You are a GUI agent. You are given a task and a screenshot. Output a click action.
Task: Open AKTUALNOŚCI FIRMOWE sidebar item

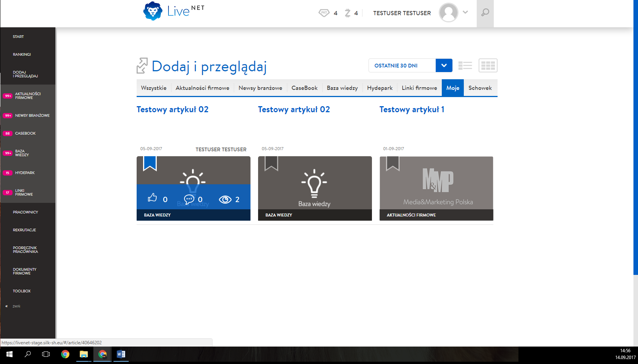click(x=28, y=96)
